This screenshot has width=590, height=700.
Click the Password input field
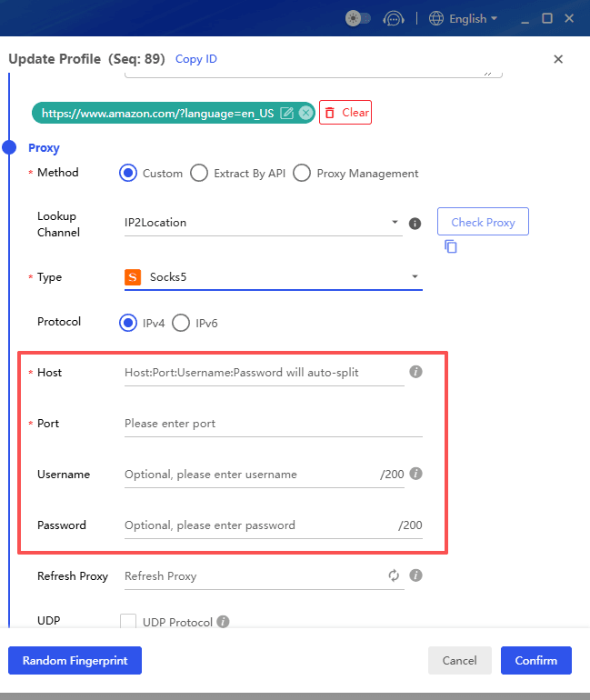click(273, 525)
